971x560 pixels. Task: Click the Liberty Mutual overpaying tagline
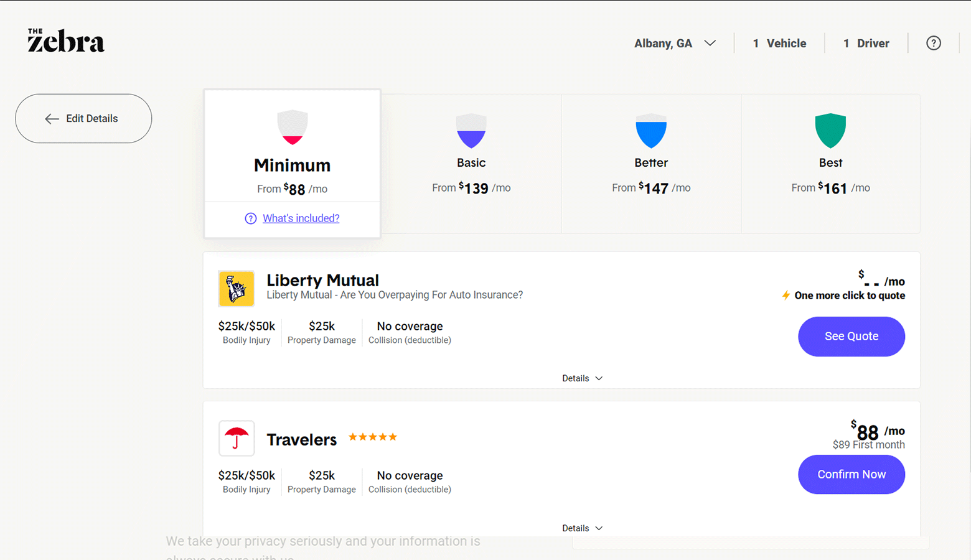(395, 295)
